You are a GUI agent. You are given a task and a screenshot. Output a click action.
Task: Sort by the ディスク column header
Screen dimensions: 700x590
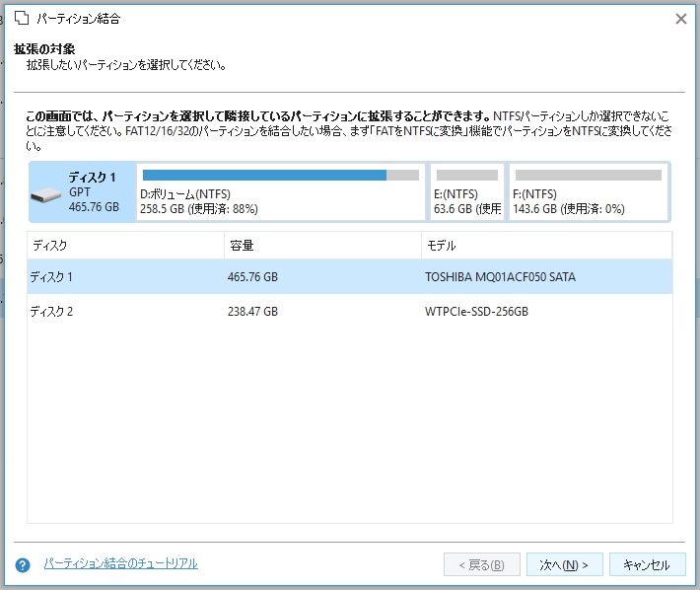click(x=125, y=246)
